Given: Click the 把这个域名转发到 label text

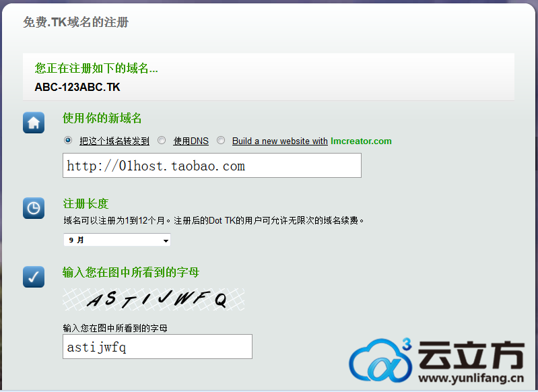Looking at the screenshot, I should [x=114, y=141].
